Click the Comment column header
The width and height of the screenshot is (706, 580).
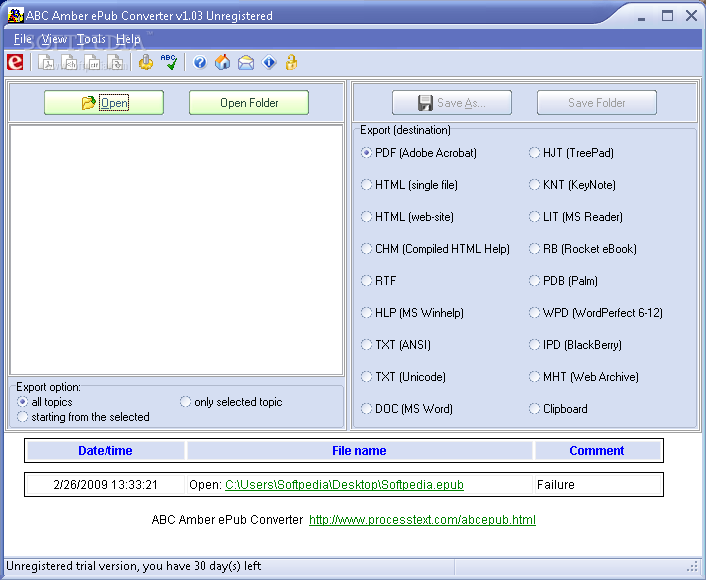tap(597, 450)
